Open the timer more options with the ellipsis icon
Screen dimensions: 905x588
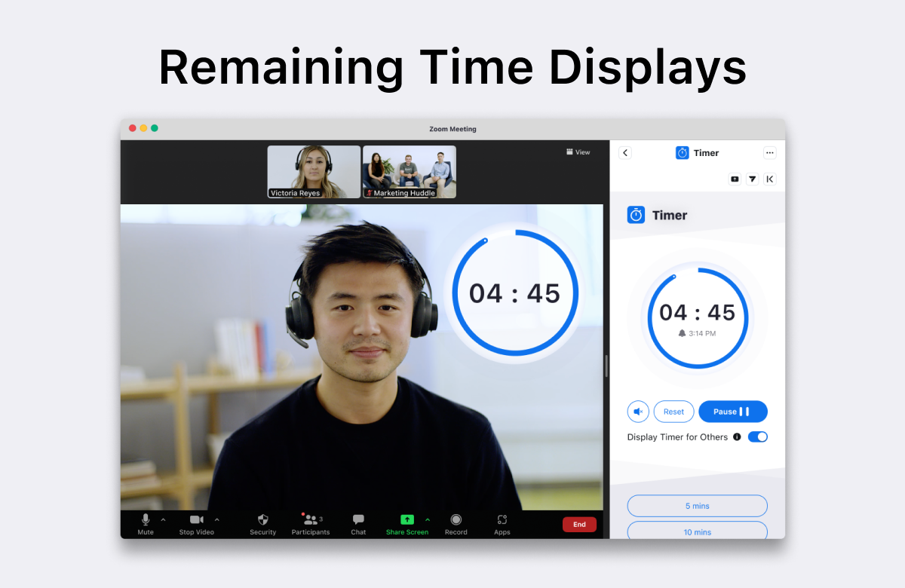769,152
